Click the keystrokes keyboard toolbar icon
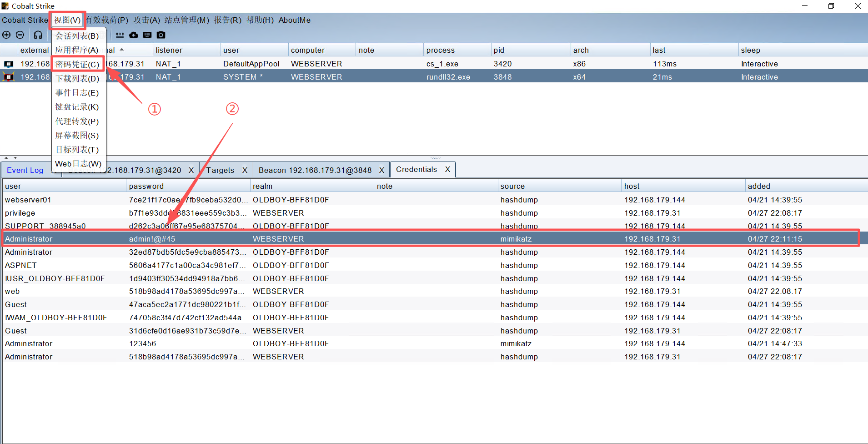The image size is (868, 444). (x=147, y=35)
